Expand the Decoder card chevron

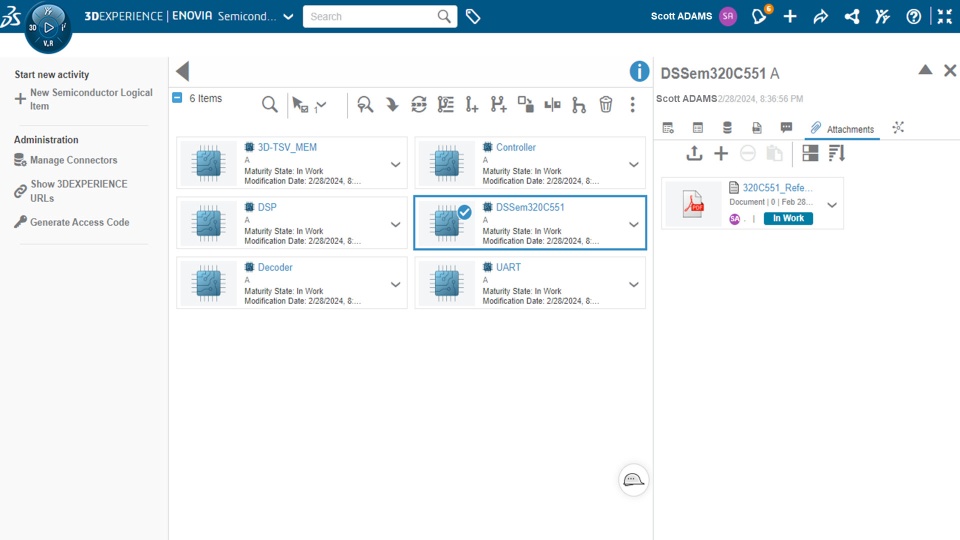[396, 284]
